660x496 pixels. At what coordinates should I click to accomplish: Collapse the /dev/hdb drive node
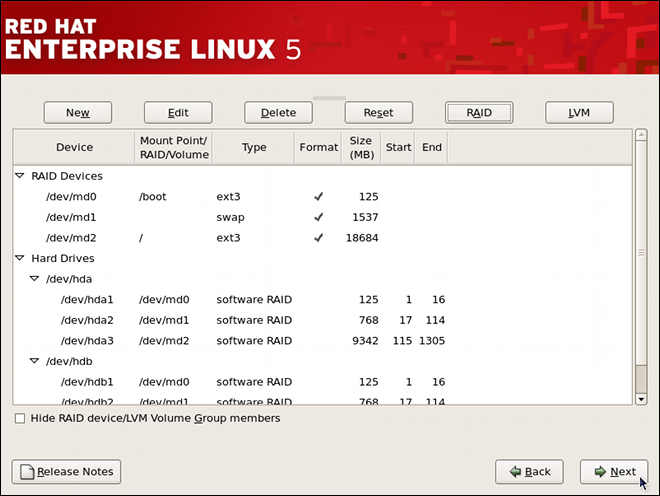pyautogui.click(x=35, y=361)
